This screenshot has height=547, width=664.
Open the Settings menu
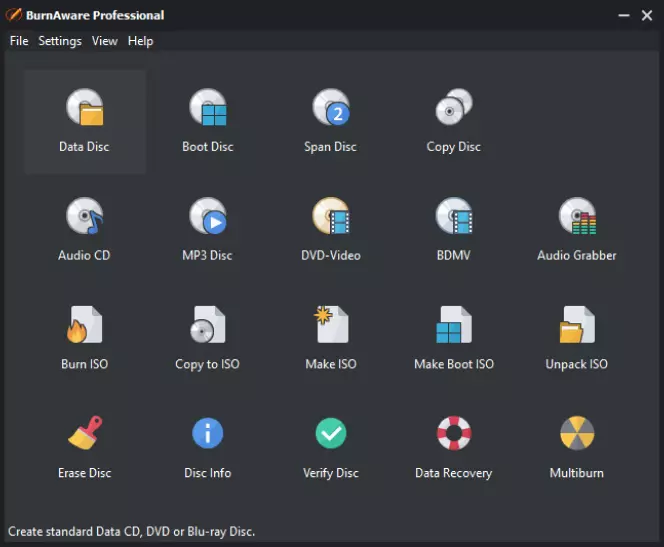point(60,41)
